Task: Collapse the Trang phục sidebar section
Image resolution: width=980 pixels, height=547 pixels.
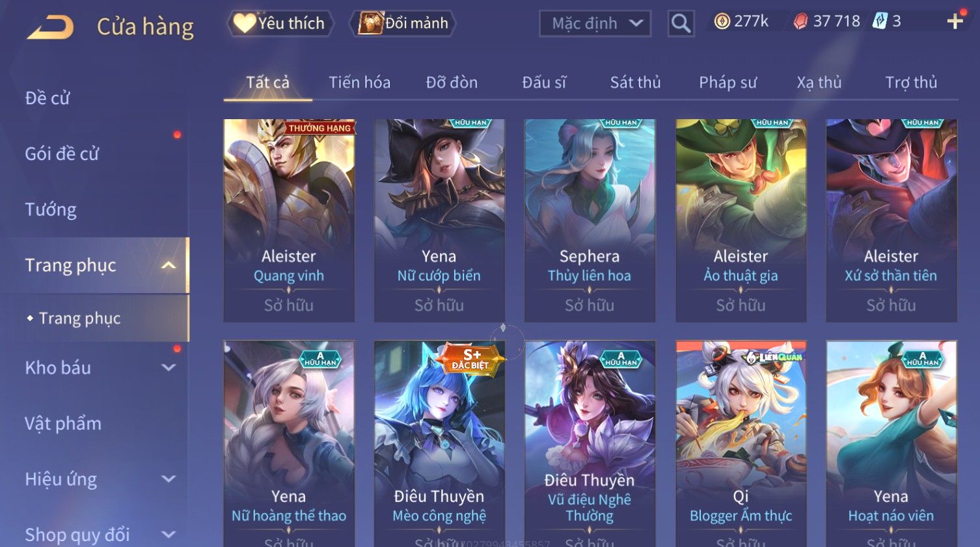Action: [x=168, y=265]
